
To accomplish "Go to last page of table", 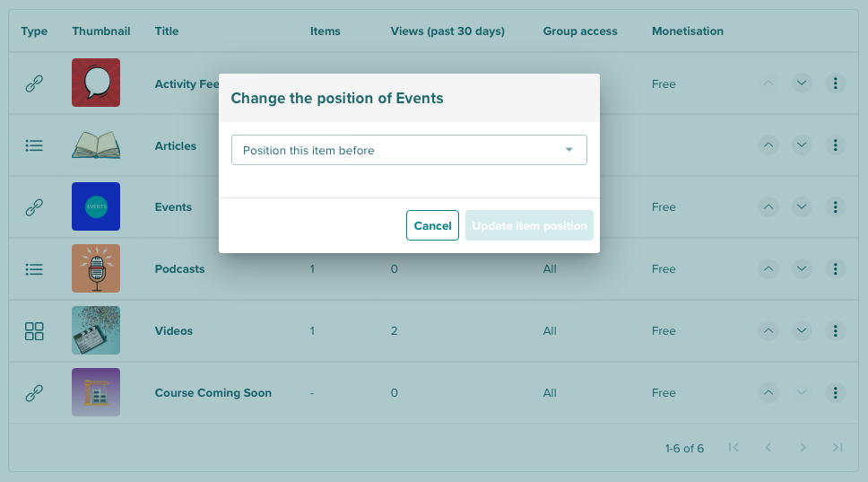I will 838,448.
